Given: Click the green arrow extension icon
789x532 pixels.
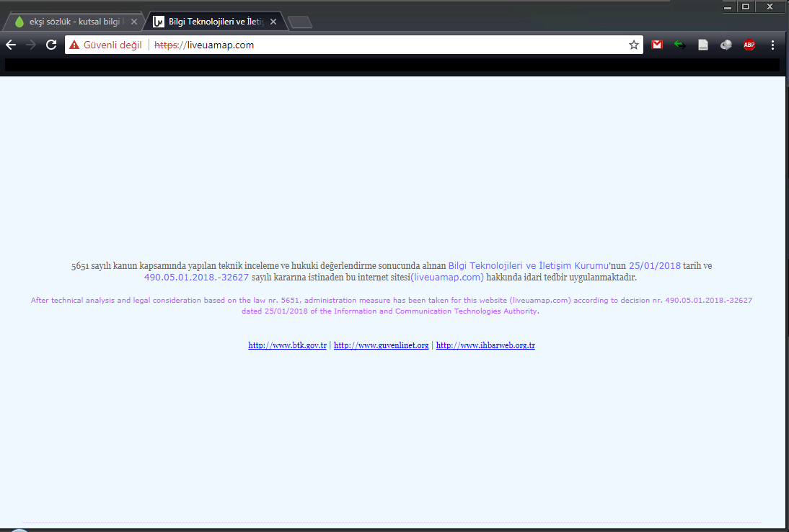Looking at the screenshot, I should tap(680, 45).
